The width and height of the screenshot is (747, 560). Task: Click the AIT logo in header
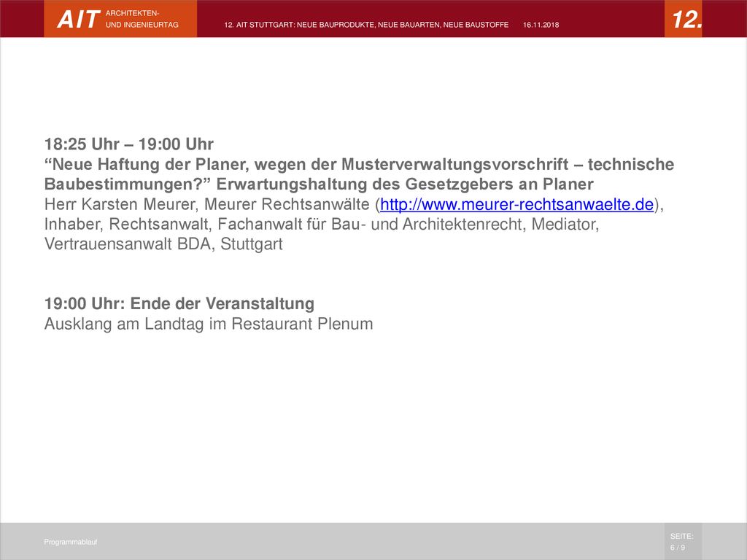[78, 20]
